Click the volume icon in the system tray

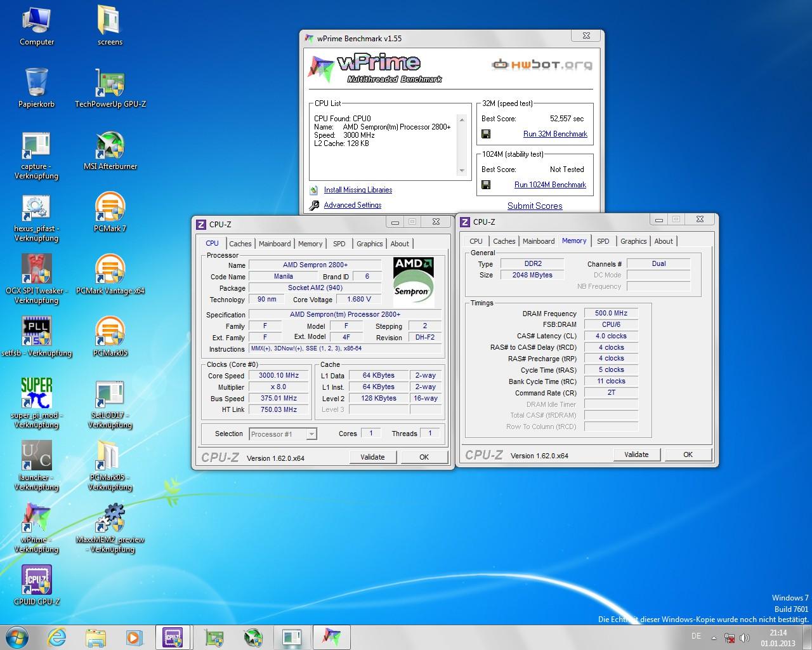pyautogui.click(x=745, y=637)
